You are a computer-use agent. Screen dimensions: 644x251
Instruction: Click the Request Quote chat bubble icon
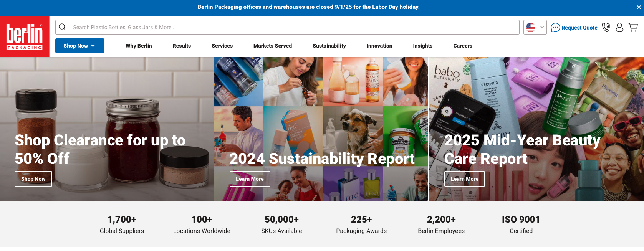pyautogui.click(x=555, y=28)
